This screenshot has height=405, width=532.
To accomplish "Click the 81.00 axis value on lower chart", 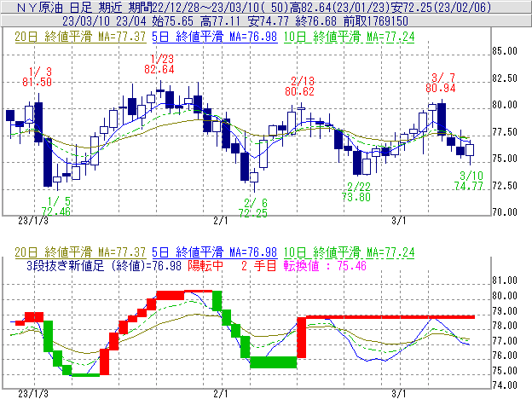I will 505,281.
